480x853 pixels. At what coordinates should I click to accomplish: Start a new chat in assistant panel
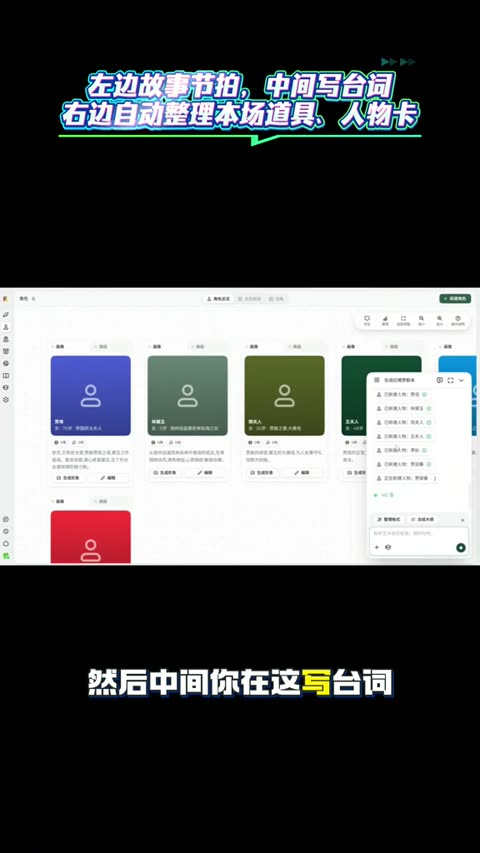(x=440, y=380)
